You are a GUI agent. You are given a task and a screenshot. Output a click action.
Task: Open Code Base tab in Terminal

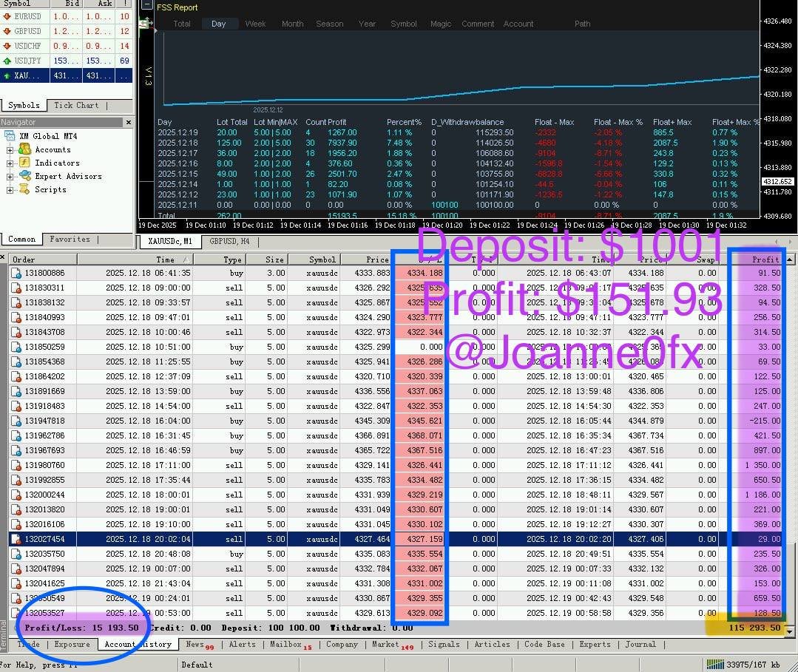click(x=544, y=645)
